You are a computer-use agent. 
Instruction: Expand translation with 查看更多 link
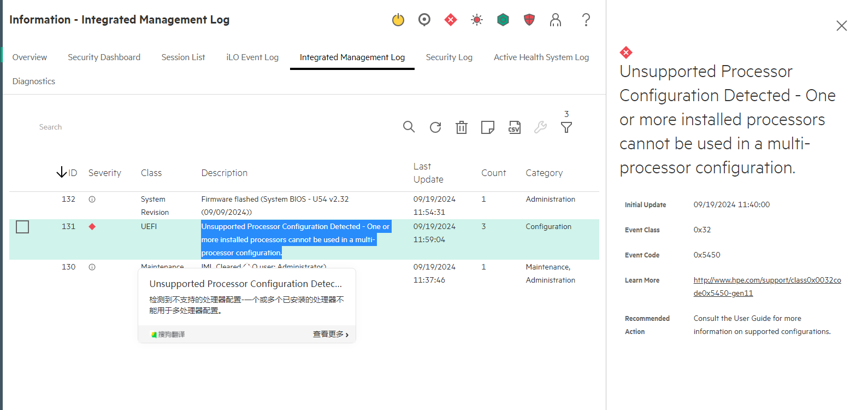(x=330, y=335)
